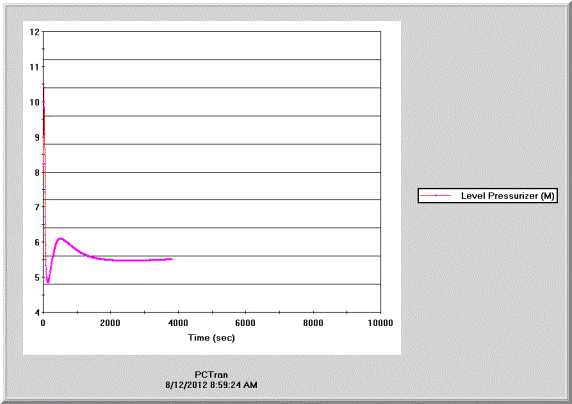Click the 10000 label on x-axis

[x=380, y=323]
